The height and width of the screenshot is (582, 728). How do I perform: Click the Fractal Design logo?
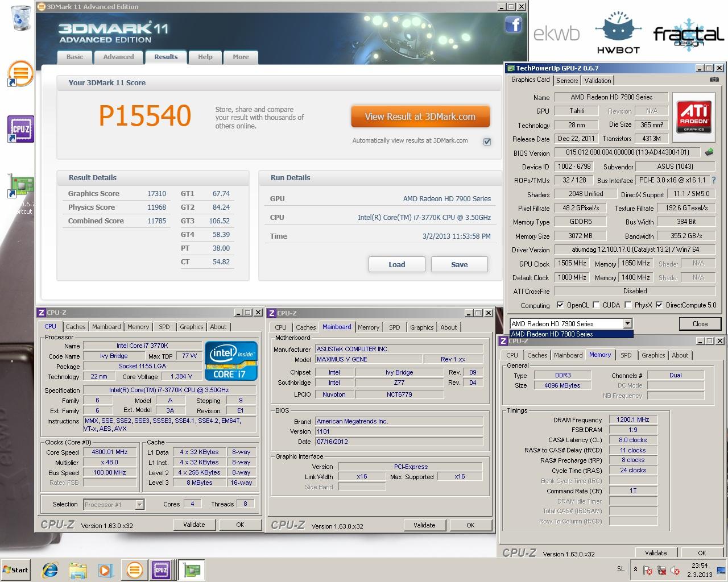[x=688, y=36]
